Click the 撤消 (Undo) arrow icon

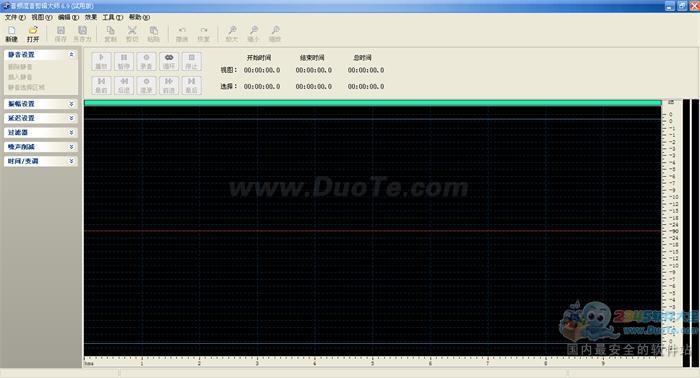tap(182, 34)
